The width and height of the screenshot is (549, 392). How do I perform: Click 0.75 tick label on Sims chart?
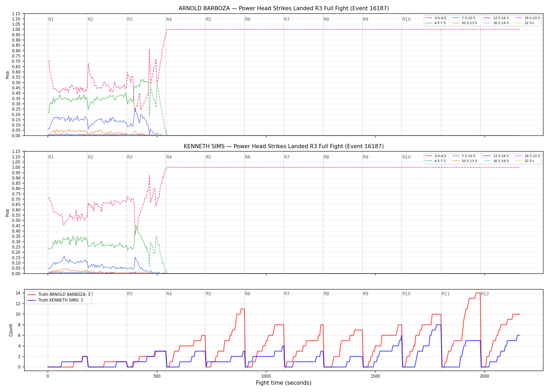tap(16, 194)
